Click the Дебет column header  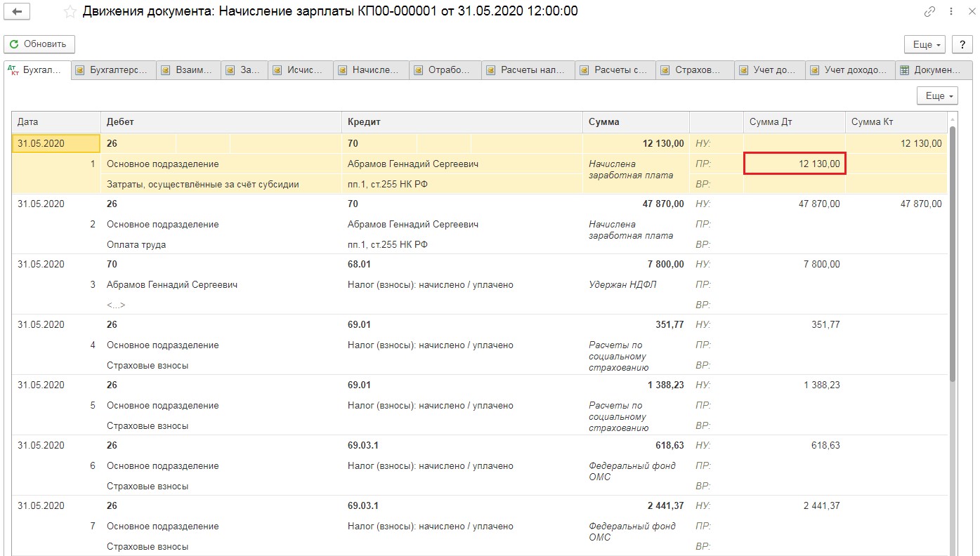coord(221,122)
